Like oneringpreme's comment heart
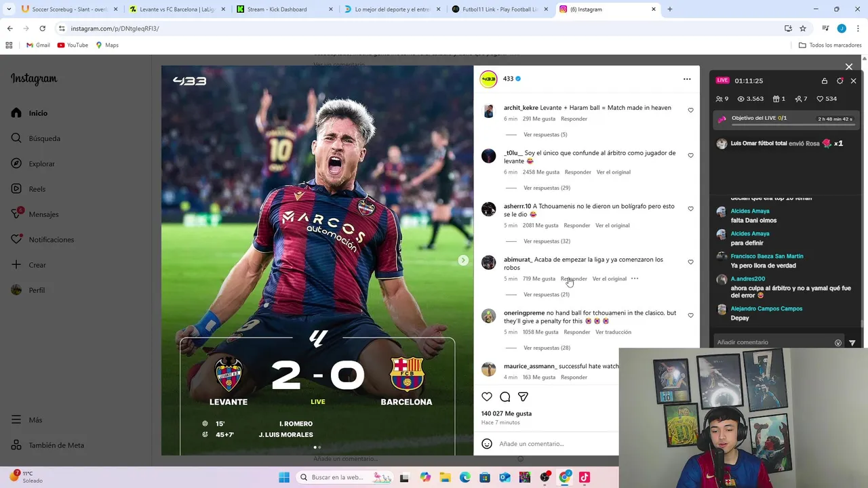Viewport: 868px width, 488px height. [690, 315]
